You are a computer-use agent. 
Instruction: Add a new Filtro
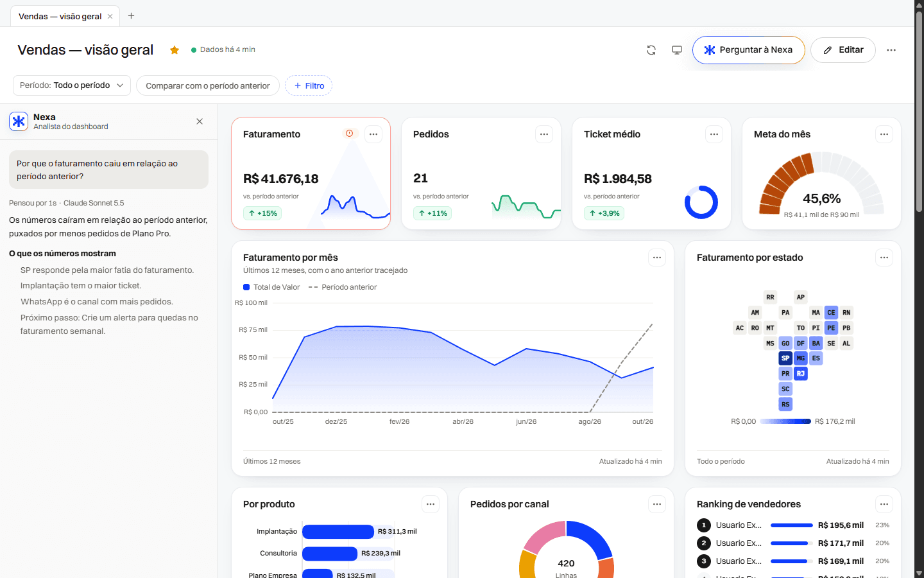click(x=309, y=85)
